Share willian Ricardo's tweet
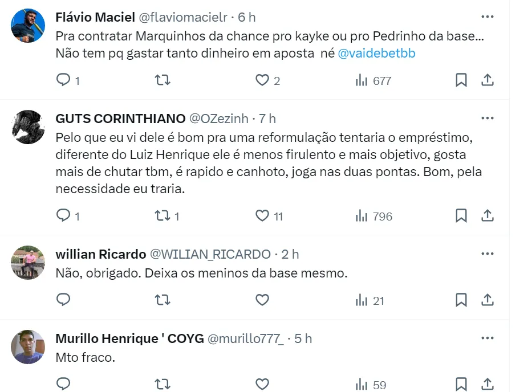The image size is (532, 392). (488, 299)
